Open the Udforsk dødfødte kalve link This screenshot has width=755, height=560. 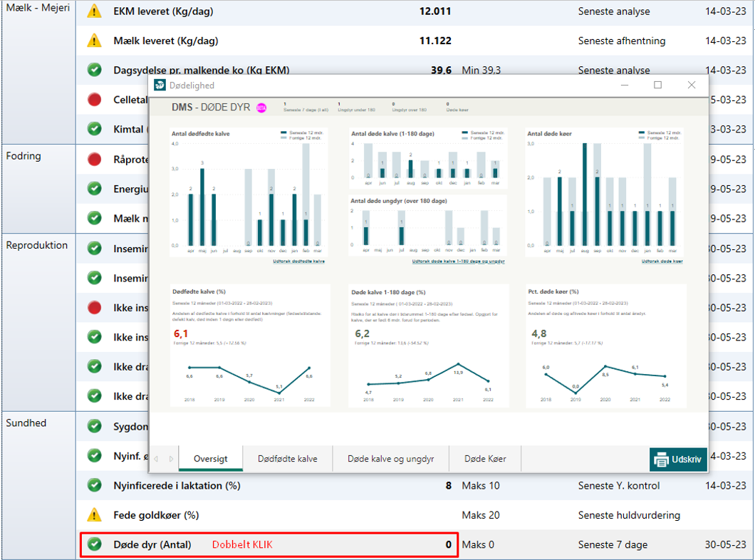(298, 261)
